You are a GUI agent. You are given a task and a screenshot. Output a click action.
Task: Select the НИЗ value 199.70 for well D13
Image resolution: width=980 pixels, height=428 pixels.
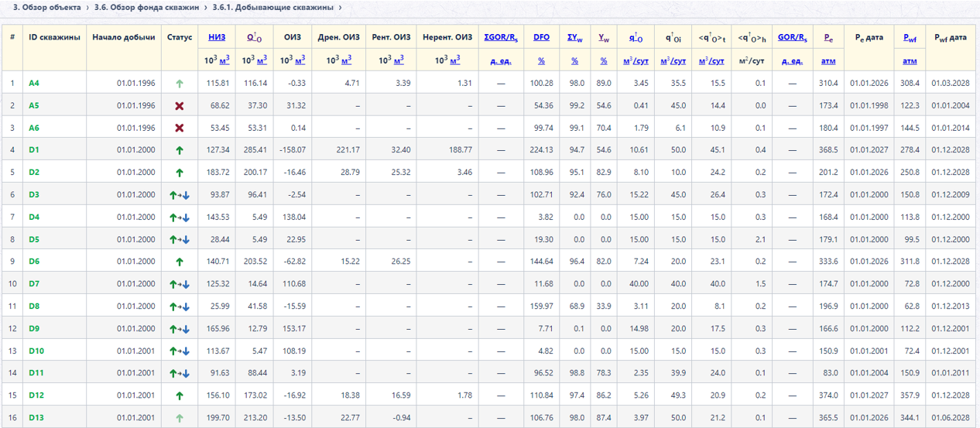(218, 418)
